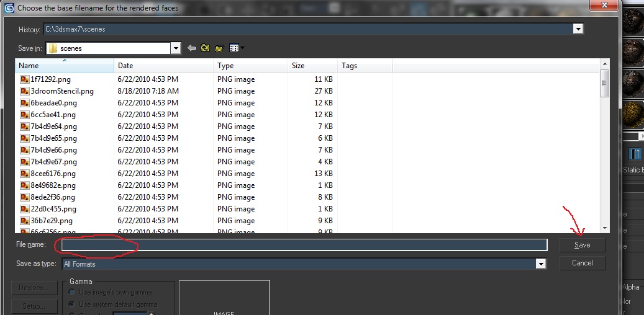Select the golden material sample sphere
Viewport: 644px width, 315px height.
(x=633, y=114)
